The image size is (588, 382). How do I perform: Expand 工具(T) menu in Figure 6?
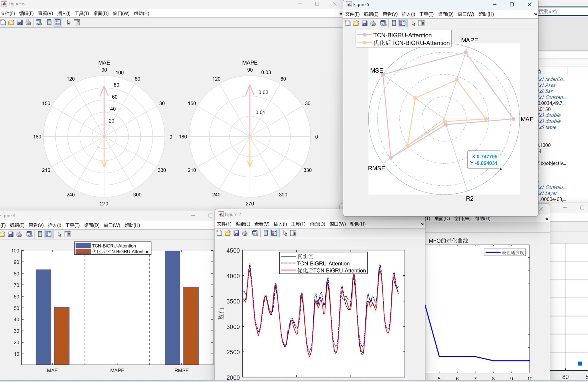81,13
